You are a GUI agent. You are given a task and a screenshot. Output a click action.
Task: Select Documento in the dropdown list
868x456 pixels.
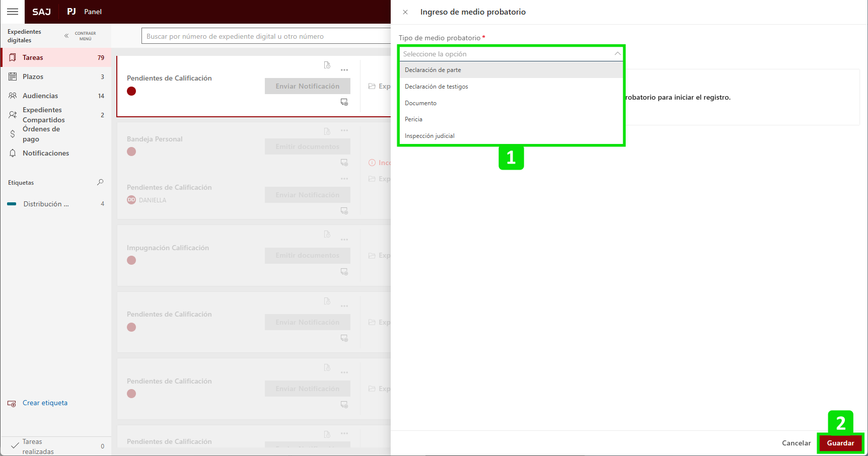[421, 103]
